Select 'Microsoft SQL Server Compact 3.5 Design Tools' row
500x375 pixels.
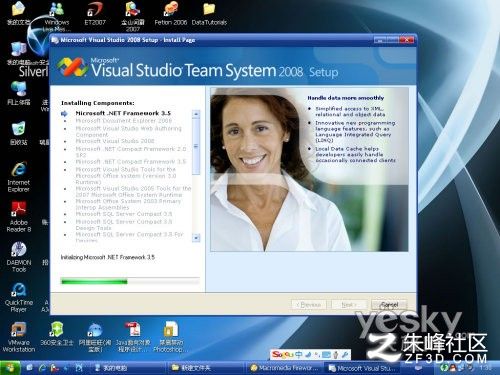pos(124,225)
